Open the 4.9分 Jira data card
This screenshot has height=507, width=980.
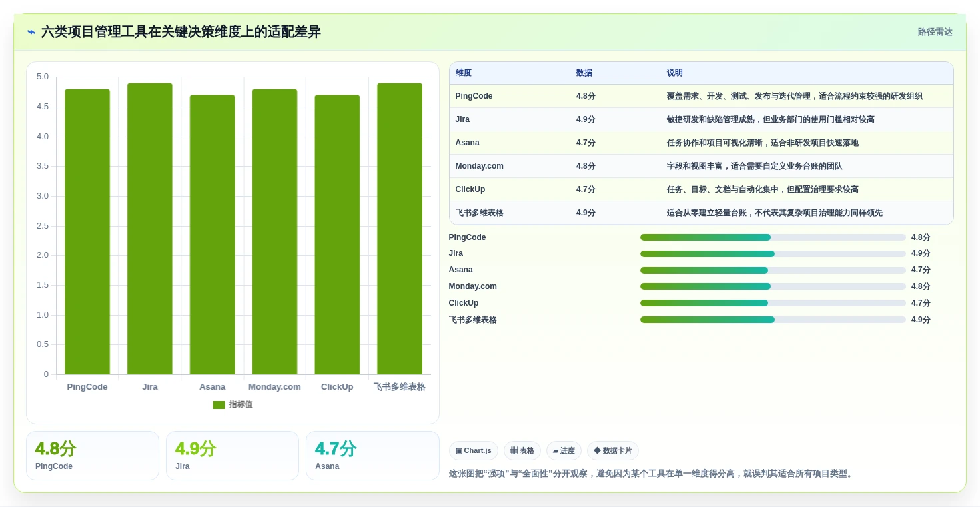(233, 456)
